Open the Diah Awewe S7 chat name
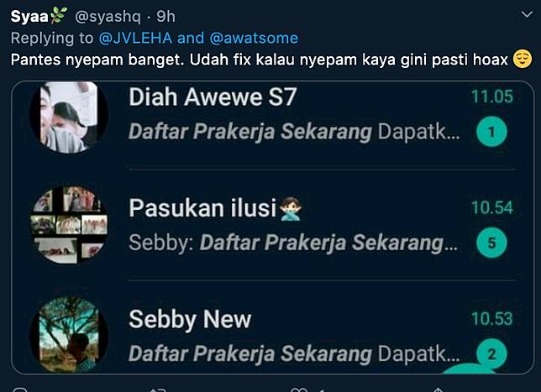Viewport: 541px width, 392px height. 213,97
